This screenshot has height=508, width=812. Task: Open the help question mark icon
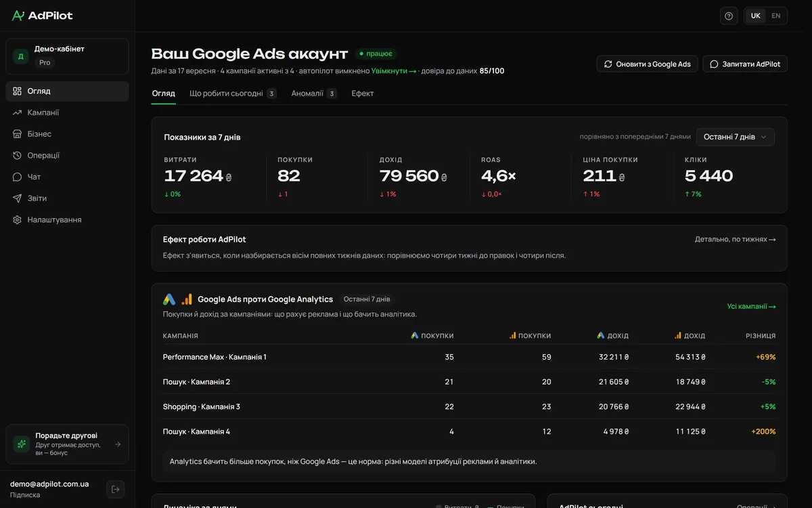pyautogui.click(x=729, y=16)
